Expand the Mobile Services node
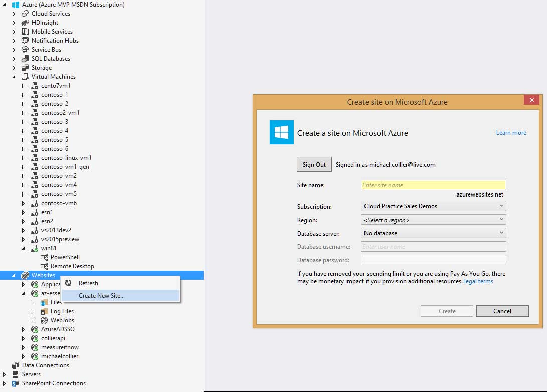Image resolution: width=547 pixels, height=392 pixels. 14,32
